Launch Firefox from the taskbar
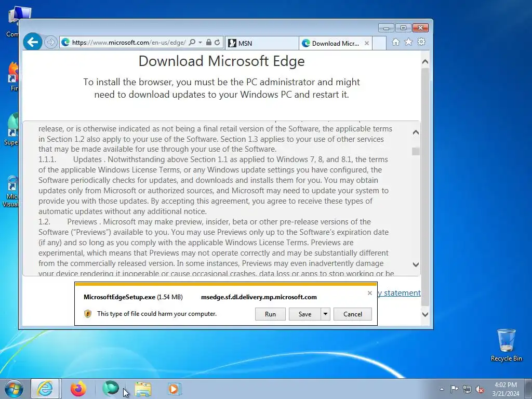532x399 pixels. pyautogui.click(x=78, y=389)
